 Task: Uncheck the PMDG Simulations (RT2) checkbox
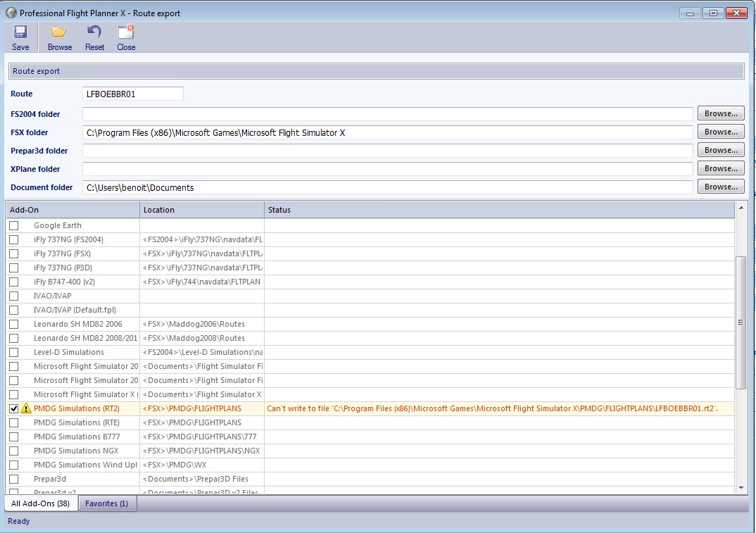tap(14, 408)
